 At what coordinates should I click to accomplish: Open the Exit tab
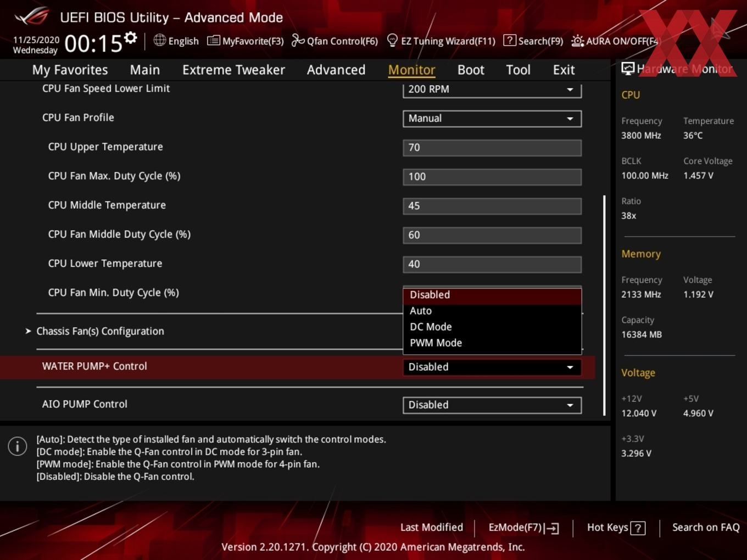(564, 70)
